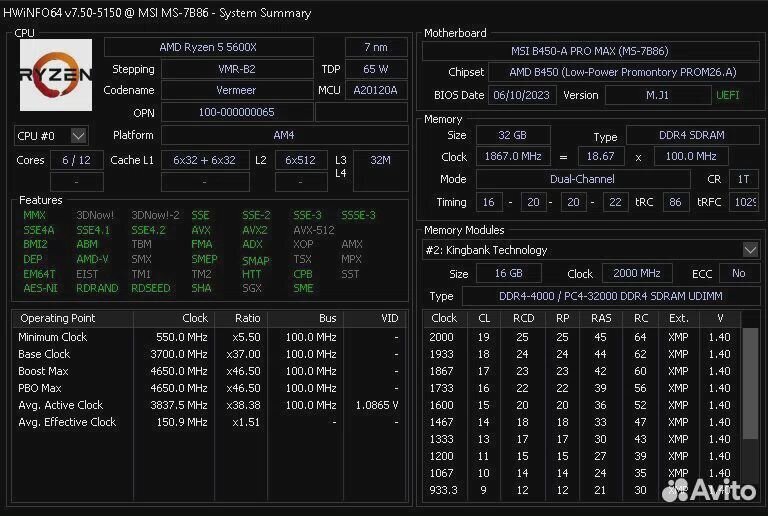768x516 pixels.
Task: Click the VID column header
Action: [375, 318]
